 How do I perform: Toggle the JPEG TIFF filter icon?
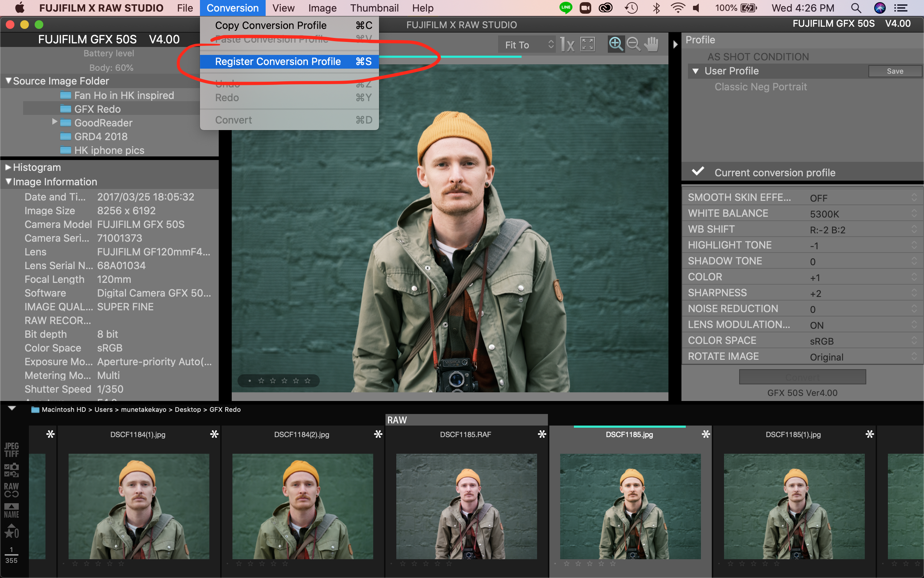pyautogui.click(x=12, y=450)
